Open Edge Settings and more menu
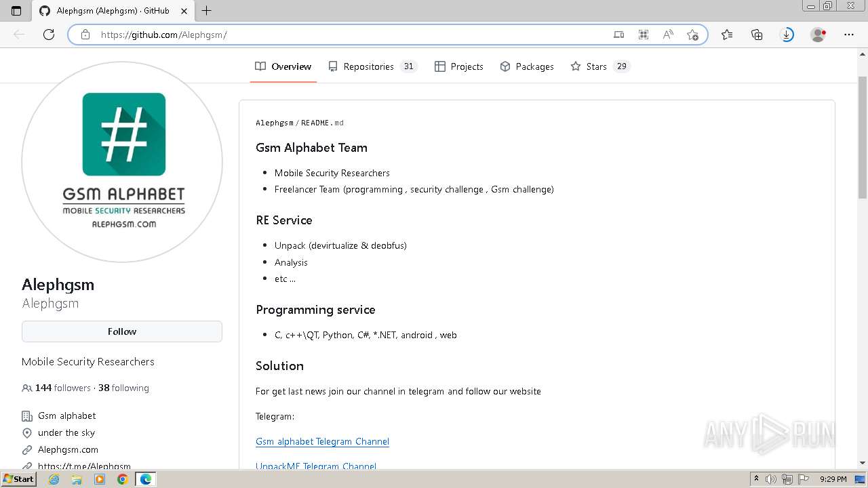 tap(849, 35)
